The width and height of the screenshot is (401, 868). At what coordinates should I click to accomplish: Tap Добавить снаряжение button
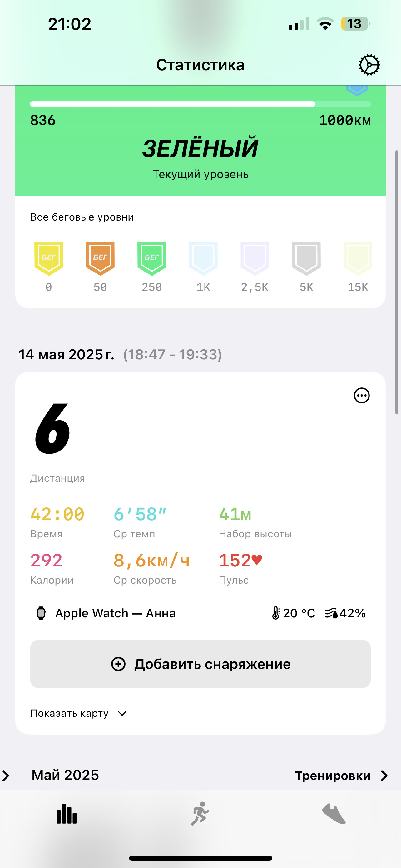tap(200, 664)
